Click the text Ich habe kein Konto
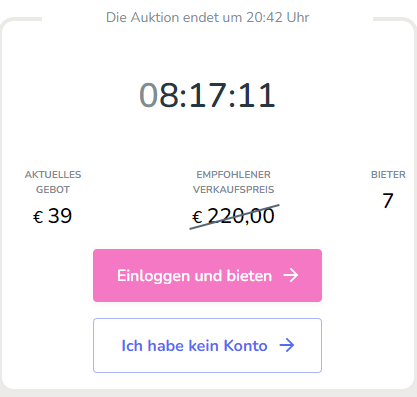417x397 pixels. (194, 346)
